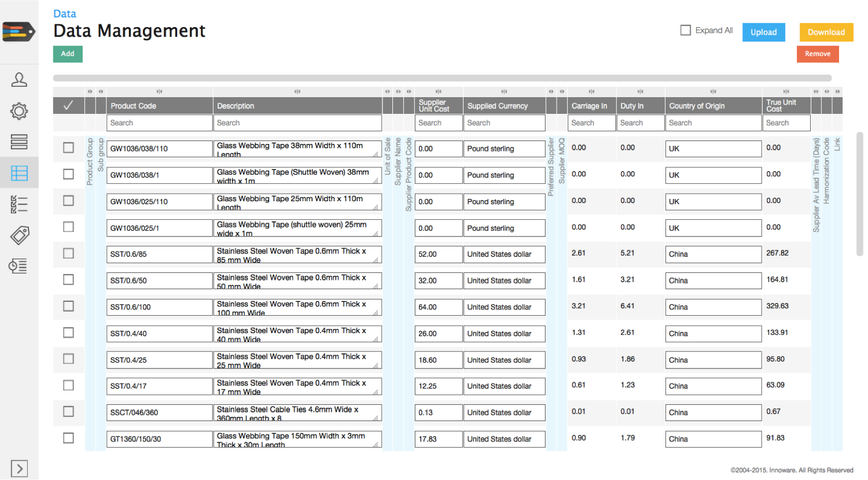
Task: Enable the Expand All checkbox
Action: tap(686, 30)
